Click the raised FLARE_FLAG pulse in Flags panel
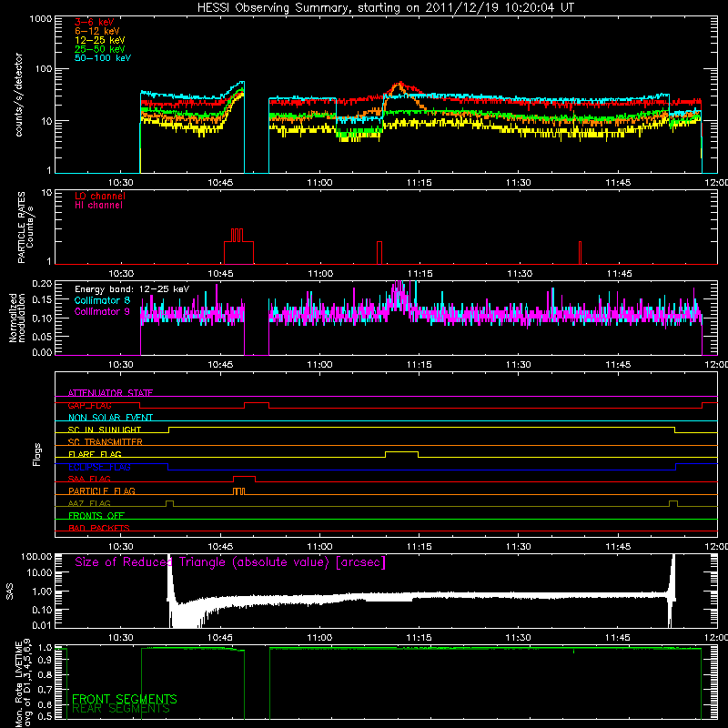The height and width of the screenshot is (728, 728). coord(401,454)
